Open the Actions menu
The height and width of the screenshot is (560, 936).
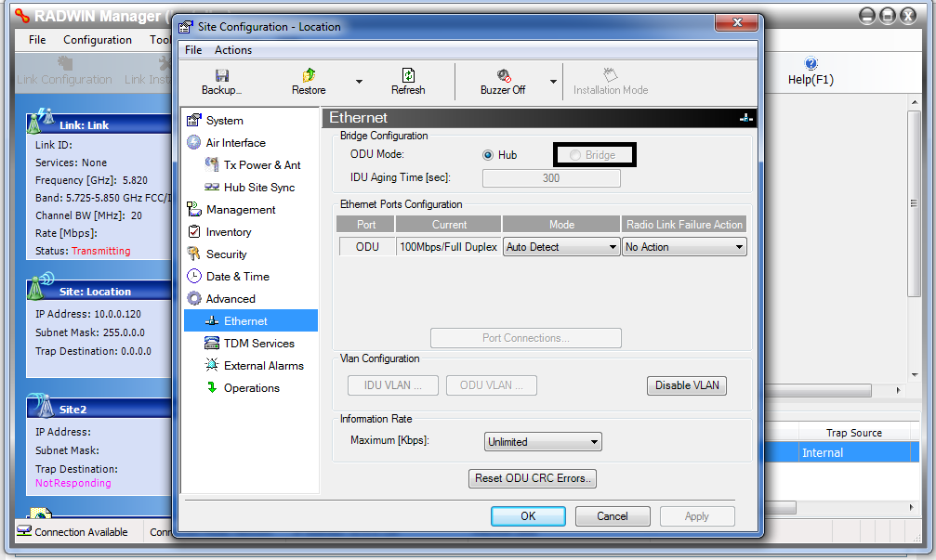pos(233,50)
